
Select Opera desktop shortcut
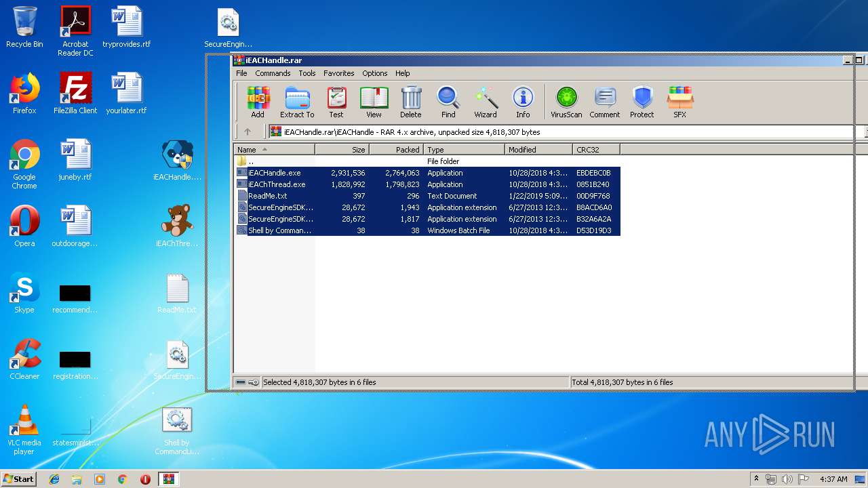click(x=24, y=226)
